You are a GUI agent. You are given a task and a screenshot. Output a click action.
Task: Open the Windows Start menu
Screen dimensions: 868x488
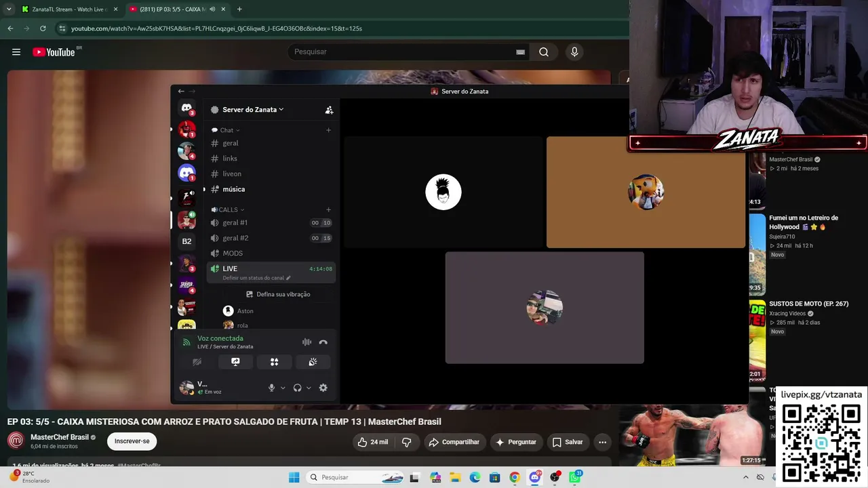294,477
